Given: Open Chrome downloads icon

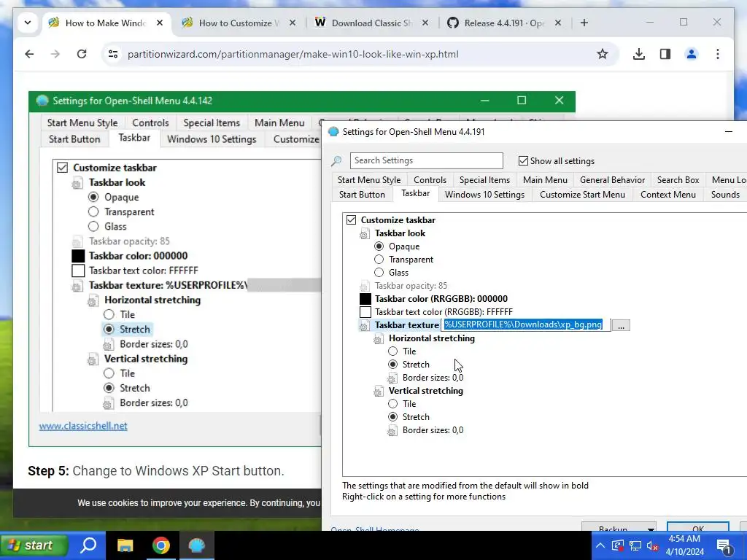Looking at the screenshot, I should coord(639,54).
